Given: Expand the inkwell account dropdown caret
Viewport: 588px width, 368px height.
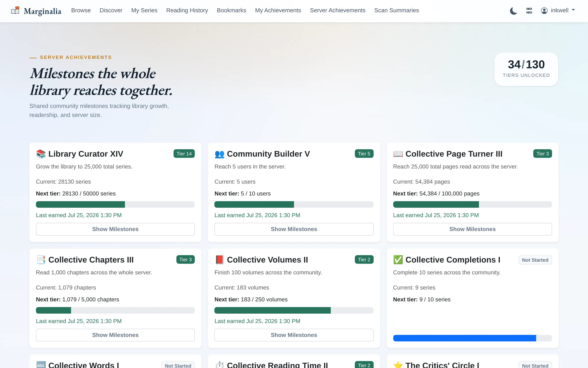Looking at the screenshot, I should [x=574, y=10].
